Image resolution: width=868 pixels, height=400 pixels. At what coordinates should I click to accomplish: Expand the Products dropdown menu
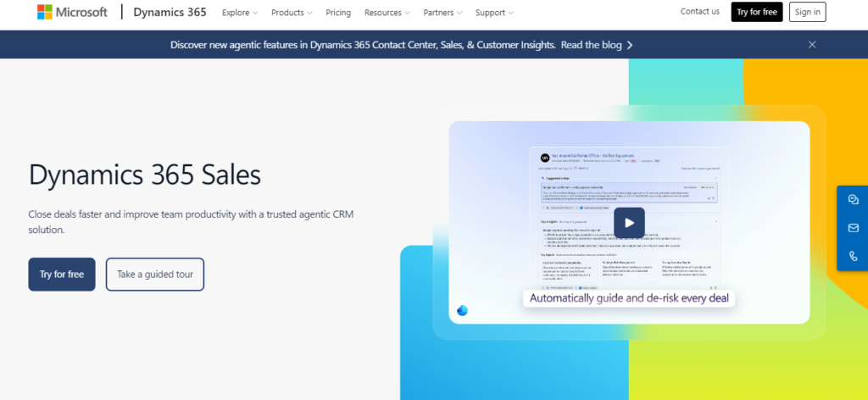[292, 12]
